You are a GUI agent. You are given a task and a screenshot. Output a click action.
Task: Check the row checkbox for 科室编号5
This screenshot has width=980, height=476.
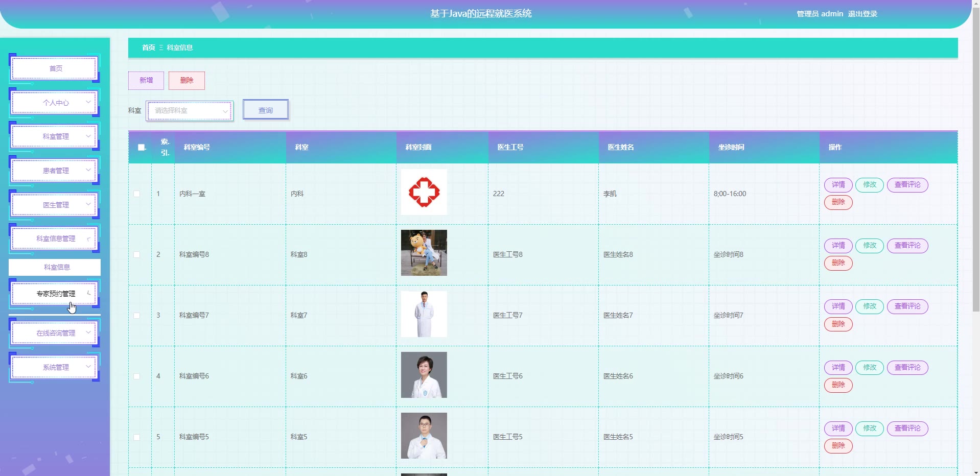point(136,437)
